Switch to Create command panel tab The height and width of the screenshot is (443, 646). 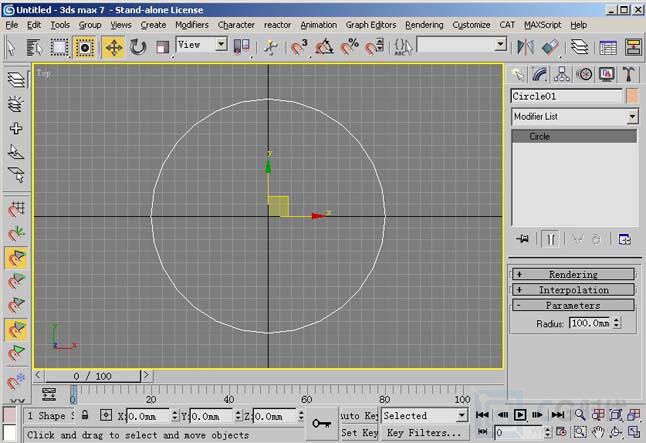[x=518, y=75]
